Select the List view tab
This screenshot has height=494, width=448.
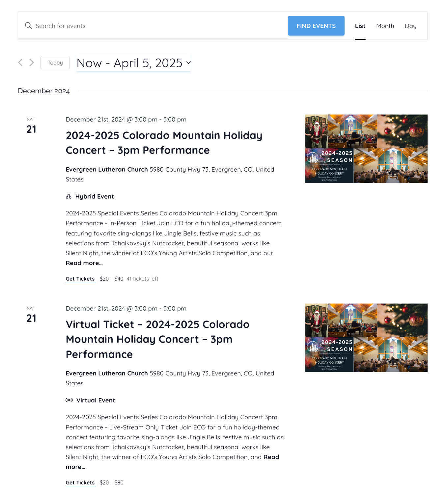pos(360,26)
